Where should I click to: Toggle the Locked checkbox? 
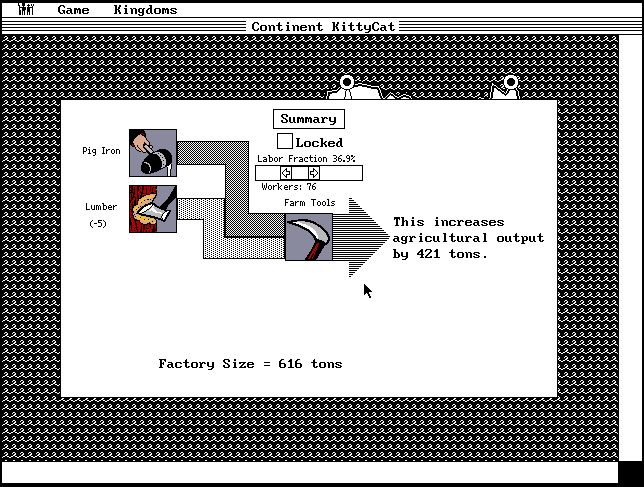(285, 141)
